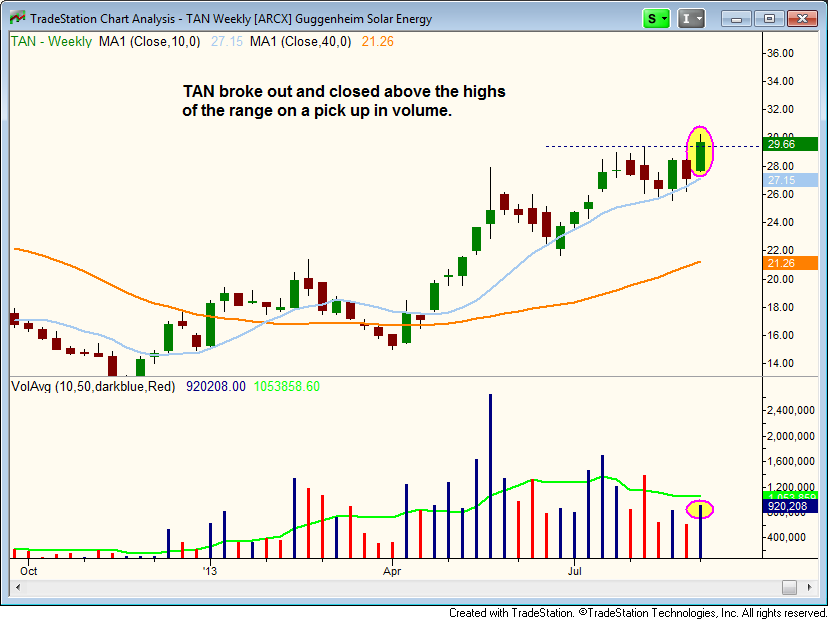Click the light blue 27.15 price axis marker
The height and width of the screenshot is (619, 828).
[x=791, y=180]
